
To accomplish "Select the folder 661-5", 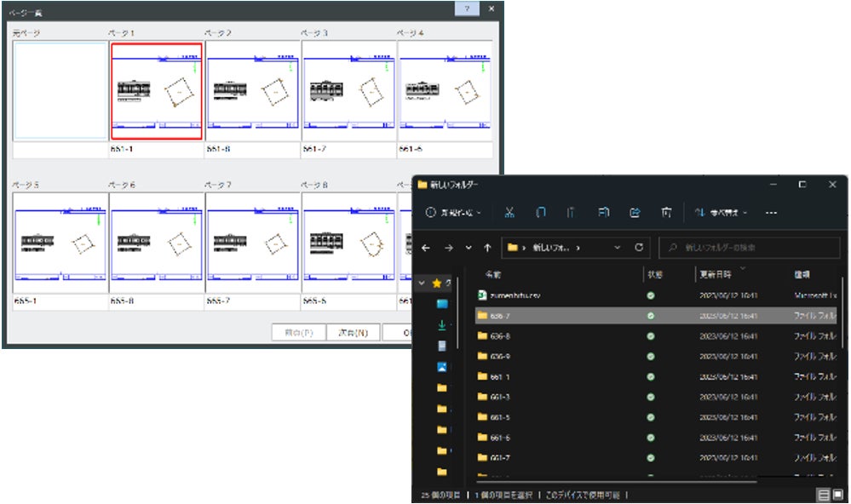I will [500, 417].
